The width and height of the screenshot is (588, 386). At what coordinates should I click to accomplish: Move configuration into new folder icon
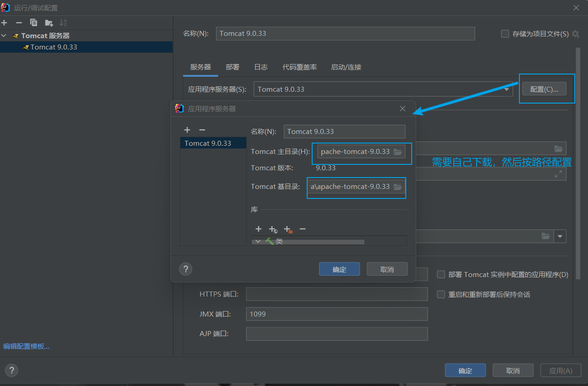(49, 23)
